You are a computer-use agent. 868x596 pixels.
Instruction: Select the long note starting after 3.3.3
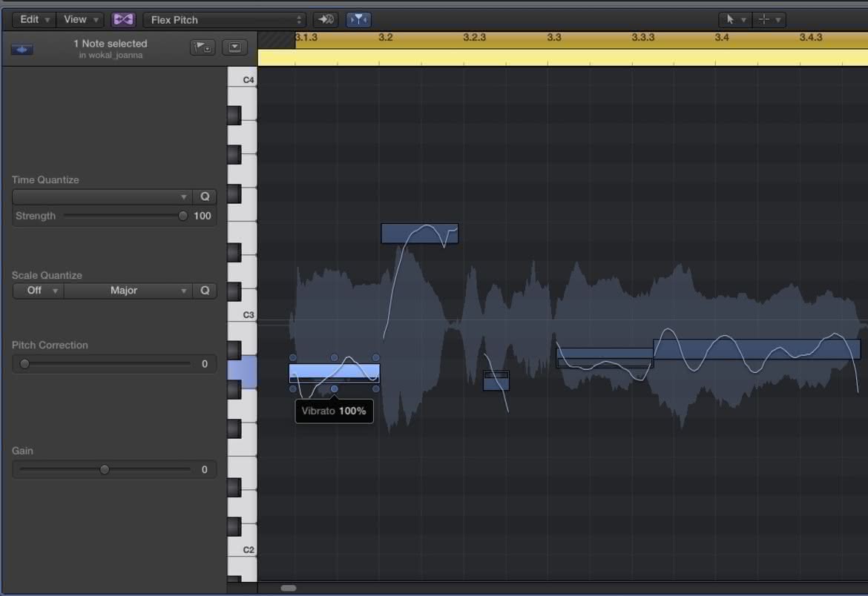coord(757,349)
